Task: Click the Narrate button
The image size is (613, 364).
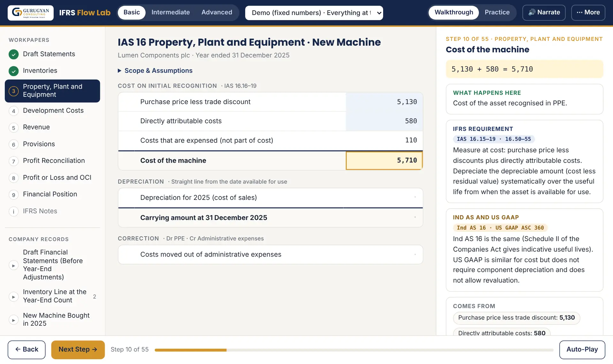Action: click(x=544, y=12)
